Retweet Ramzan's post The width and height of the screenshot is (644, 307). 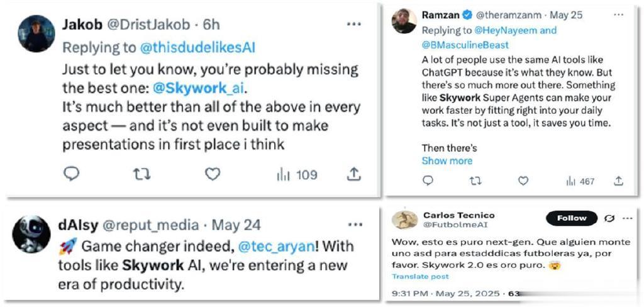pos(475,181)
